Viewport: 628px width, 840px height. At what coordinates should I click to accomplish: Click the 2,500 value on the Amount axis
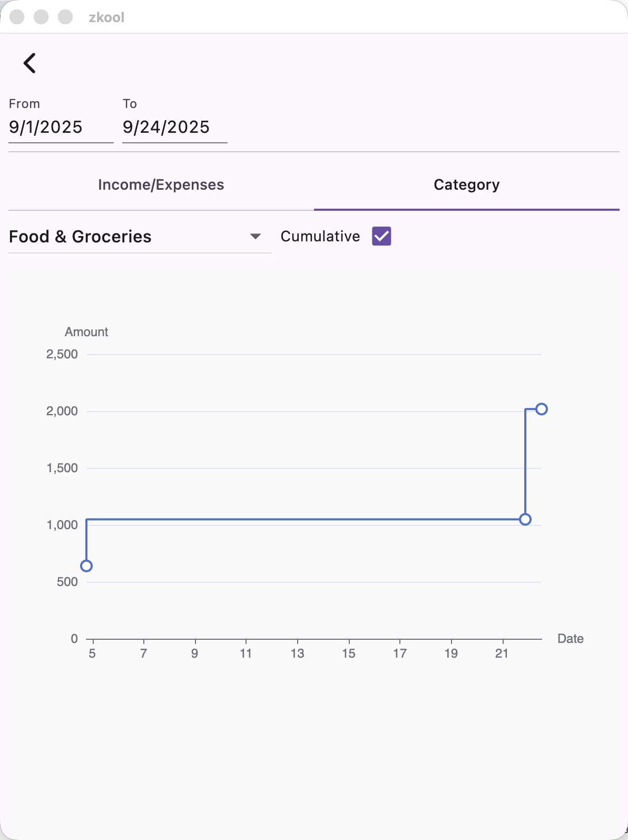click(x=62, y=354)
